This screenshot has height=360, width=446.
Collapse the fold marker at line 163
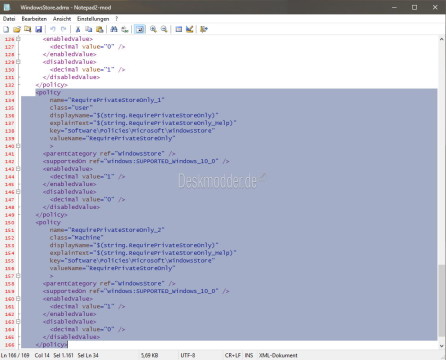pyautogui.click(x=18, y=322)
